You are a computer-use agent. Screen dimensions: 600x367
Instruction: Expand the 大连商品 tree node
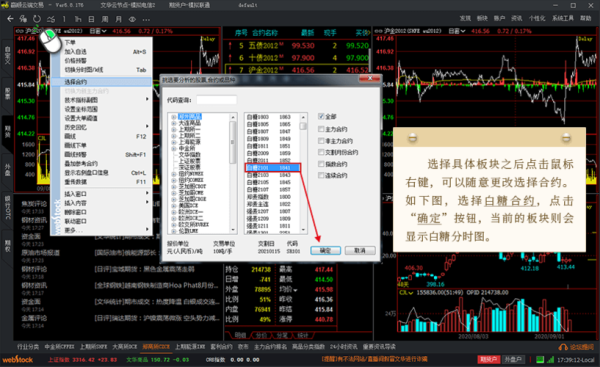(174, 123)
